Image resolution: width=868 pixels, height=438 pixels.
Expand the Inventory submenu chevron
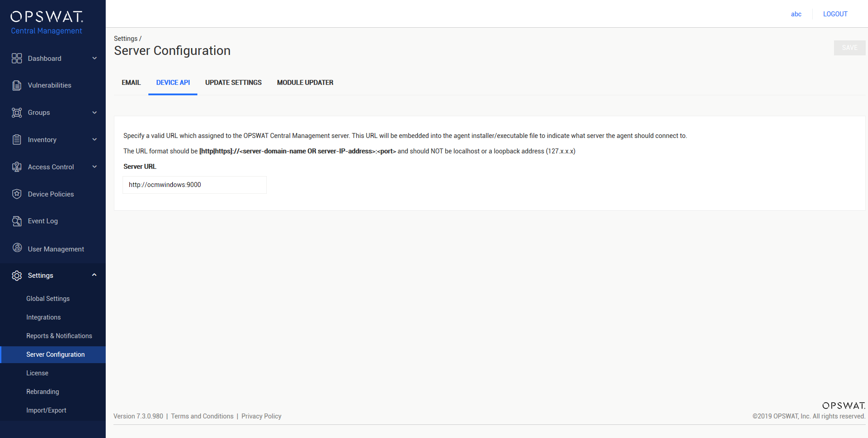(x=94, y=139)
